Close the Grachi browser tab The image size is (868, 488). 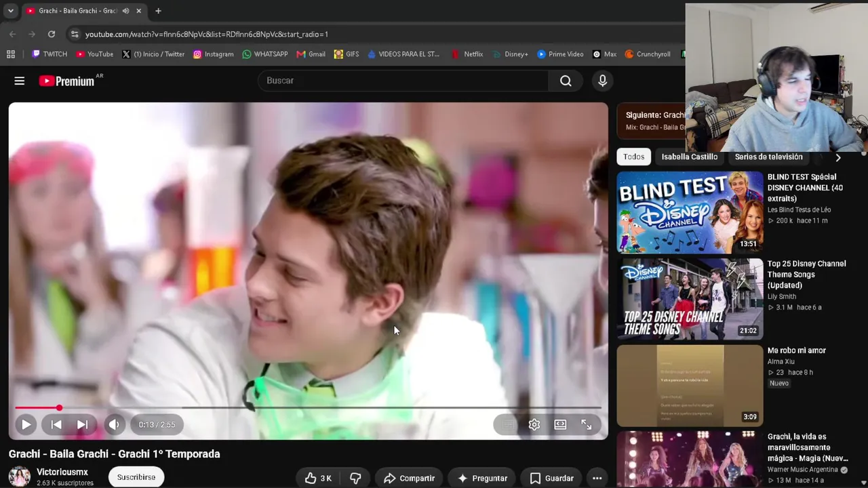coord(138,11)
